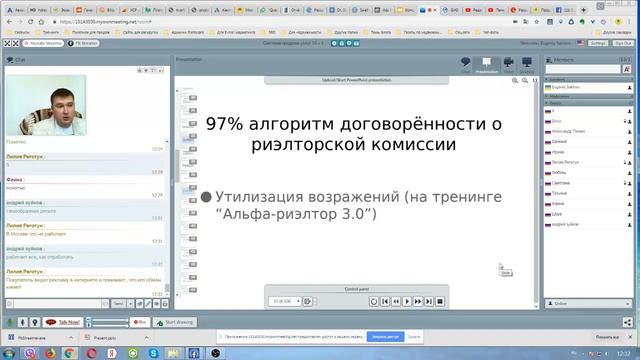Screen dimensions: 640x360
Task: Click the webcam icon in bottom bar
Action: [x=35, y=322]
